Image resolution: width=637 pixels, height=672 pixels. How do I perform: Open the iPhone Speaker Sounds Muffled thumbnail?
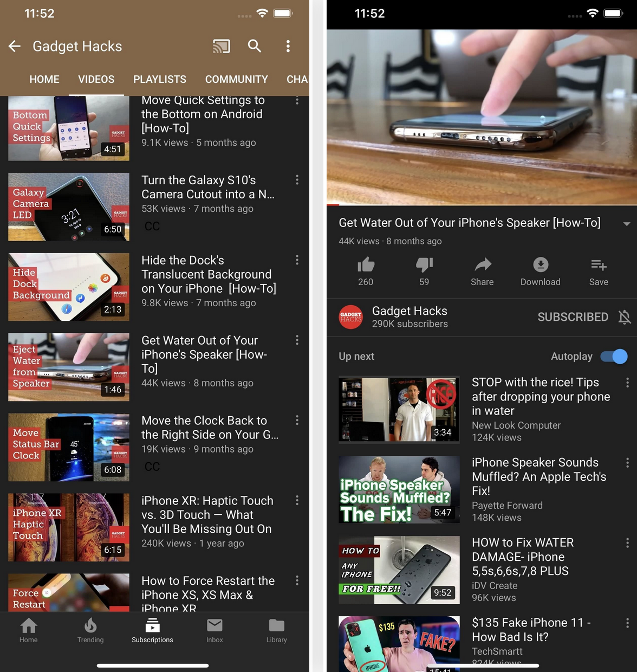pyautogui.click(x=399, y=489)
